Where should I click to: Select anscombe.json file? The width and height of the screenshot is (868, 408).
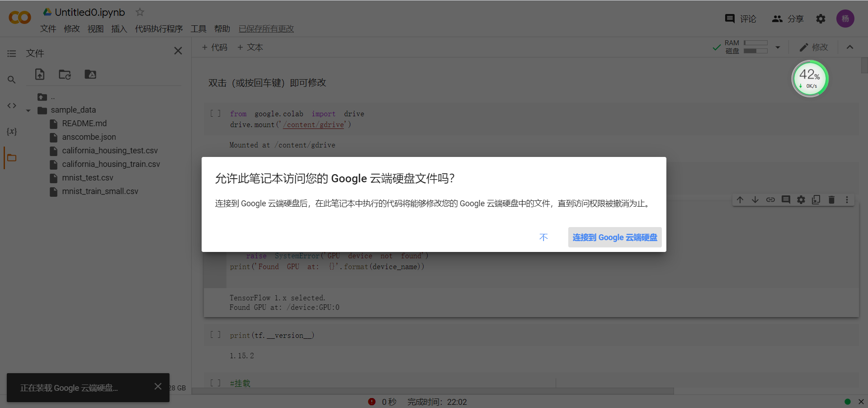[89, 137]
